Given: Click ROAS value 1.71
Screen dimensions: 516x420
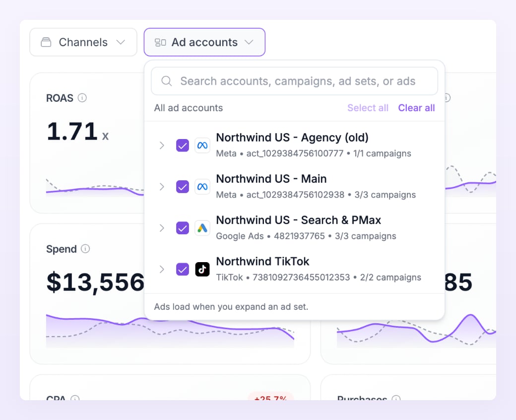Looking at the screenshot, I should pos(72,132).
